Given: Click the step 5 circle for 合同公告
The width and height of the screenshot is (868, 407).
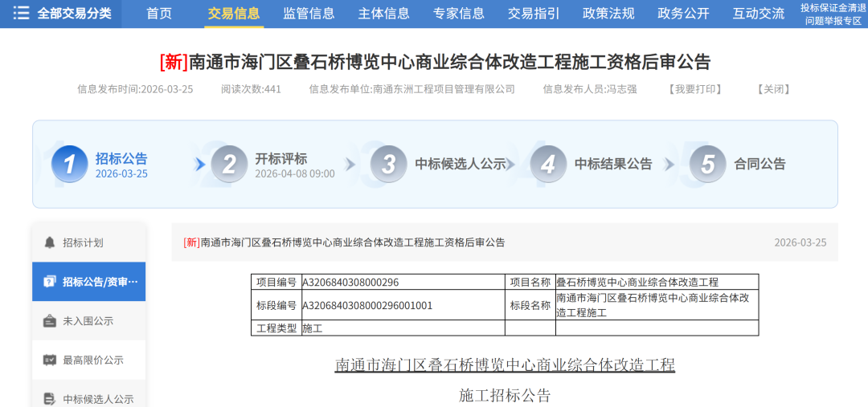Looking at the screenshot, I should pyautogui.click(x=707, y=164).
